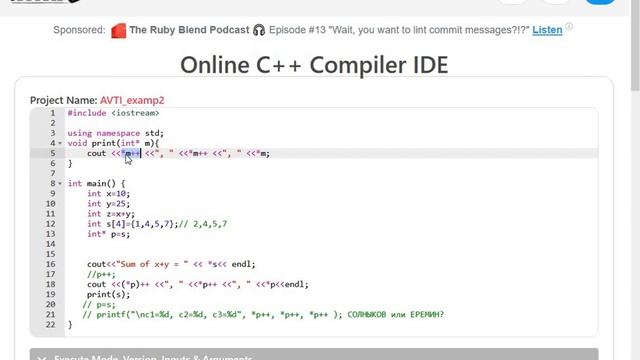Click the headphones icon in sponsor banner

pyautogui.click(x=259, y=30)
